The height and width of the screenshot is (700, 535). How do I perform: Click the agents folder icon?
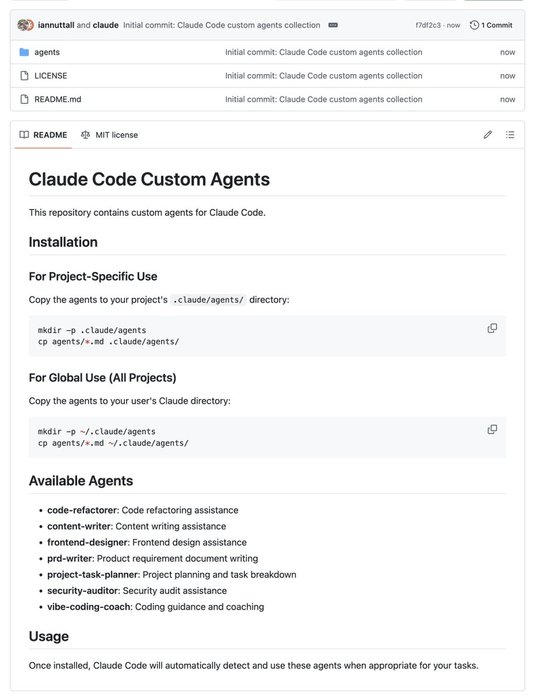(24, 52)
